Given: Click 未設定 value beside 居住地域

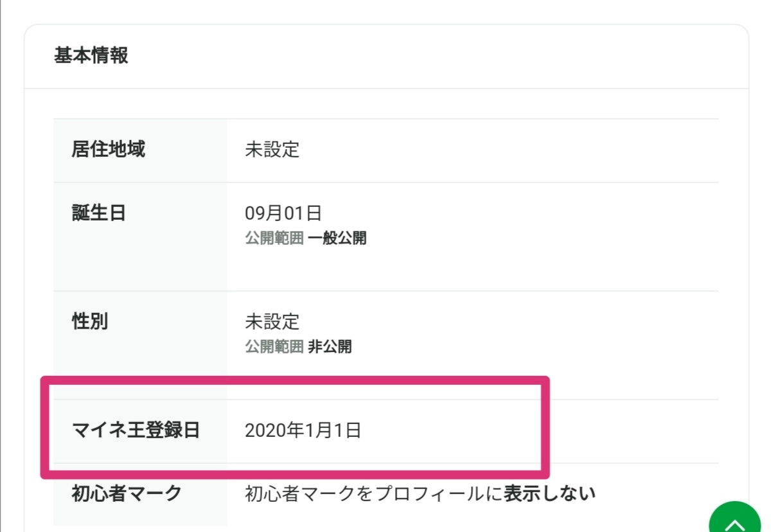Looking at the screenshot, I should point(272,150).
